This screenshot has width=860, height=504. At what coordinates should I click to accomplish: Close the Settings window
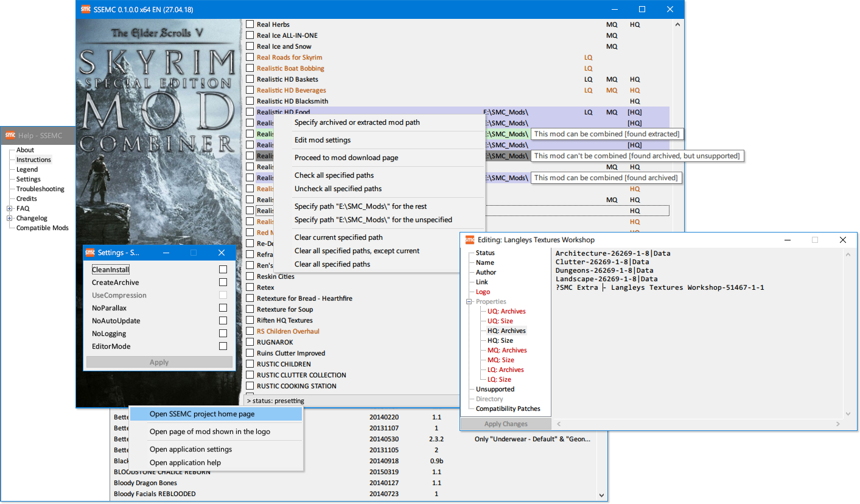(x=221, y=253)
